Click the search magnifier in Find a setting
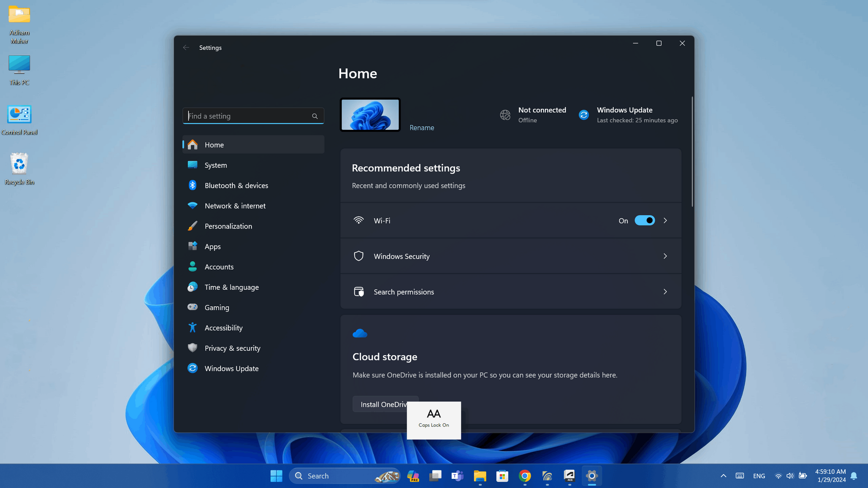Image resolution: width=868 pixels, height=488 pixels. click(x=315, y=116)
